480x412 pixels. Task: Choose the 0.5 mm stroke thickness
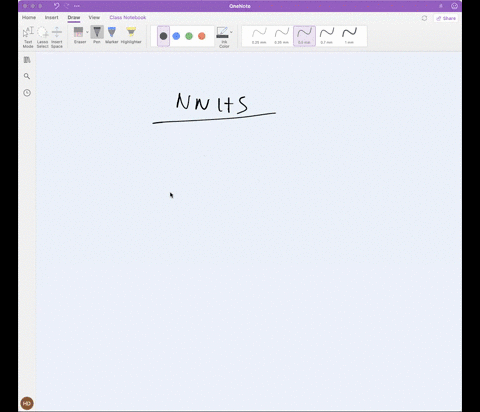click(304, 36)
